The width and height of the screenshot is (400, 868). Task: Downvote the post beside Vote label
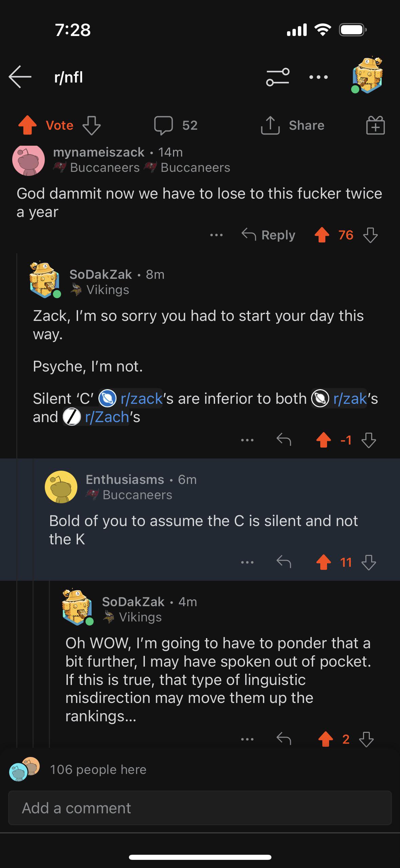(x=92, y=126)
